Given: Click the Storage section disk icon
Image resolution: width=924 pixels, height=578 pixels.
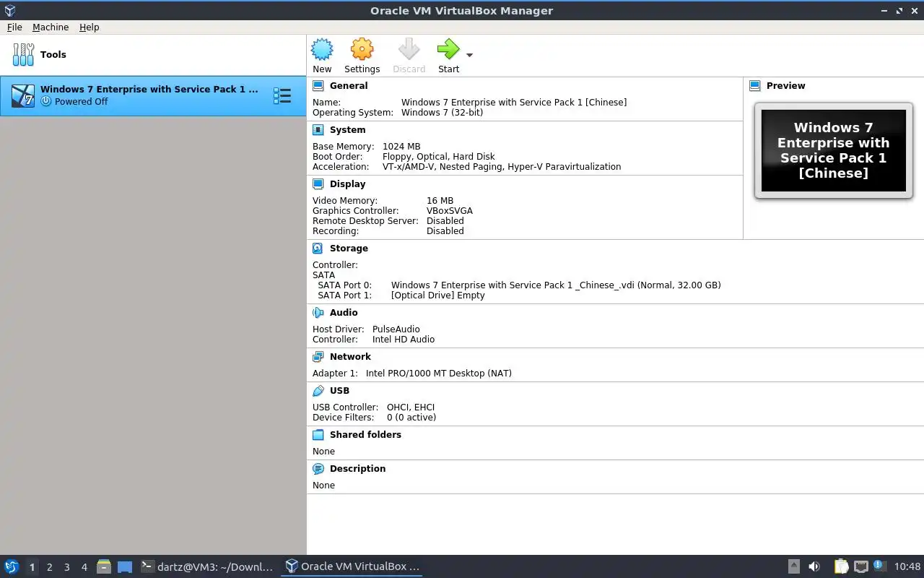Looking at the screenshot, I should [x=318, y=248].
